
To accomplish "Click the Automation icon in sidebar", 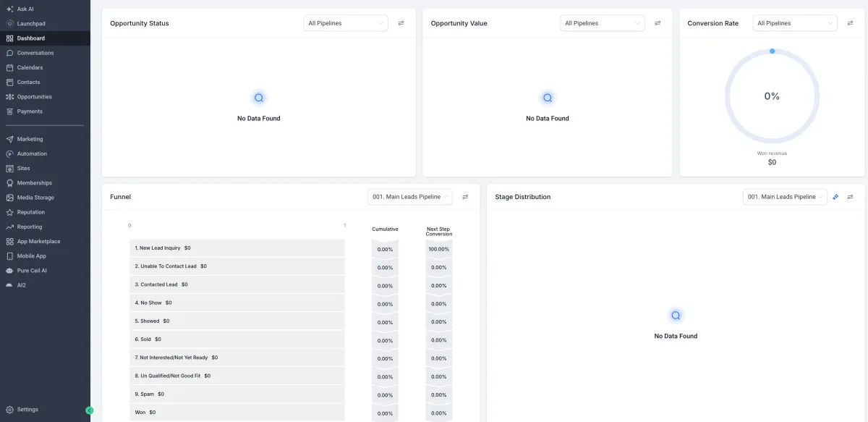I will (x=10, y=153).
